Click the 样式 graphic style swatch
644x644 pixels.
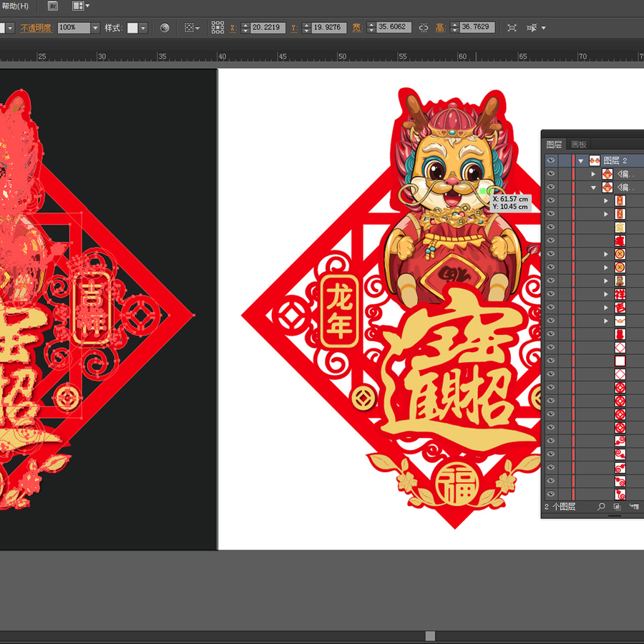(132, 27)
